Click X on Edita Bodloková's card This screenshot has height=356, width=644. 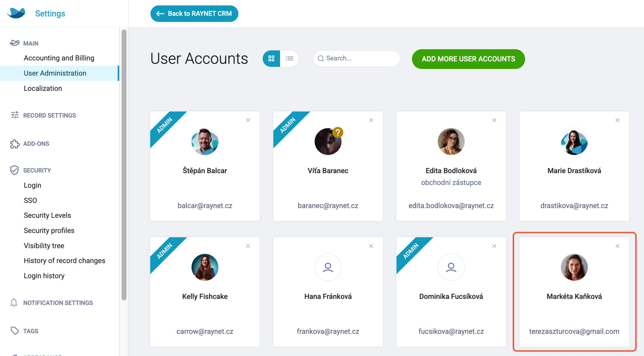click(494, 120)
